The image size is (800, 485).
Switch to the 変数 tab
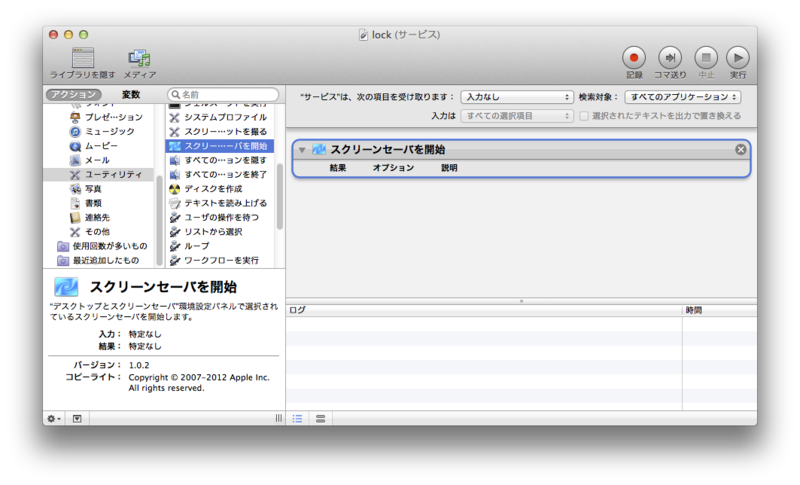point(131,94)
